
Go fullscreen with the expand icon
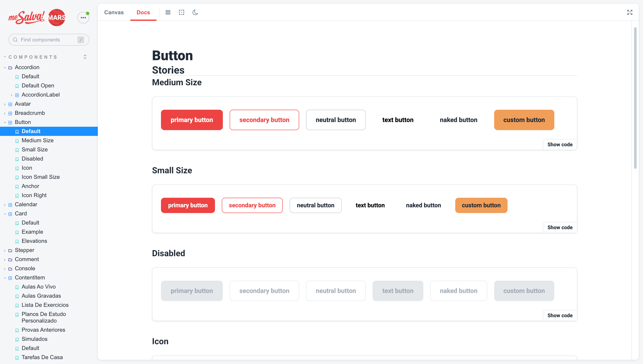click(x=630, y=12)
